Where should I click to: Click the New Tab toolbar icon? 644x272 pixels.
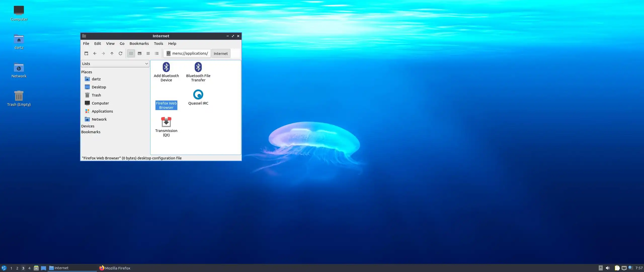[x=86, y=53]
